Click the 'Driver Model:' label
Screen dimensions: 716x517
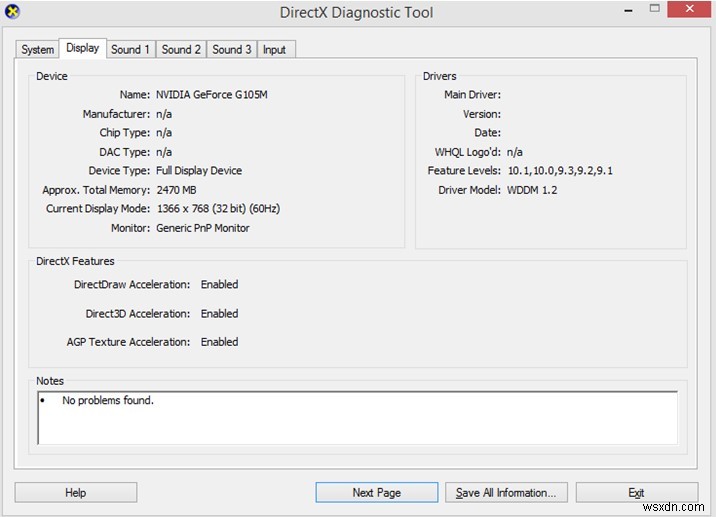tap(469, 190)
